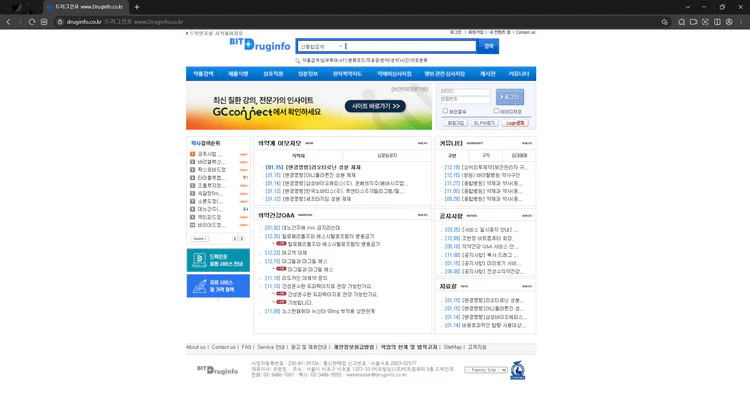Viewport: 750px width, 403px height.
Task: Click rank 1 orange number icon
Action: (192, 154)
